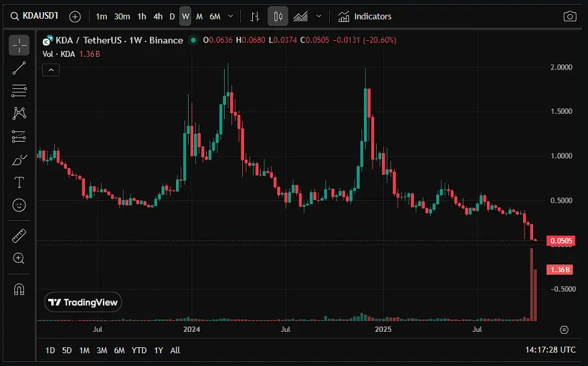Viewport: 588px width, 366px height.
Task: Expand the timeframe interval dropdown
Action: [231, 17]
